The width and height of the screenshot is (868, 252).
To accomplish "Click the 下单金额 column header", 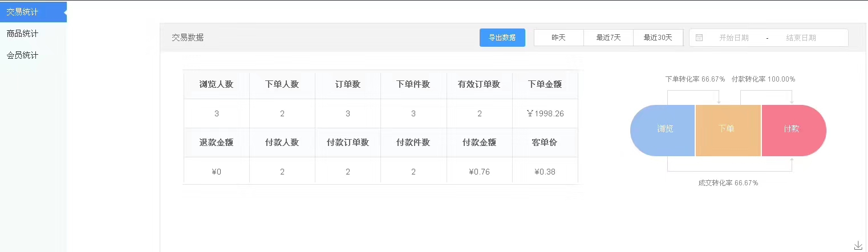I will [x=545, y=84].
